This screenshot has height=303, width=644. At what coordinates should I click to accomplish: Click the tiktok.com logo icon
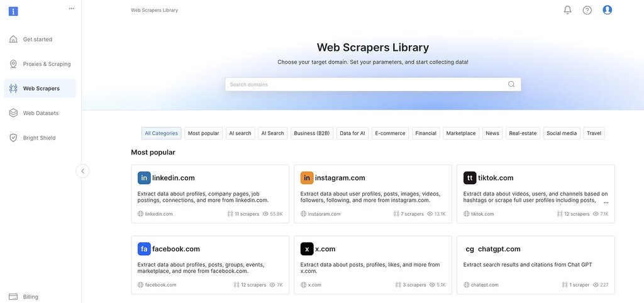pos(470,178)
